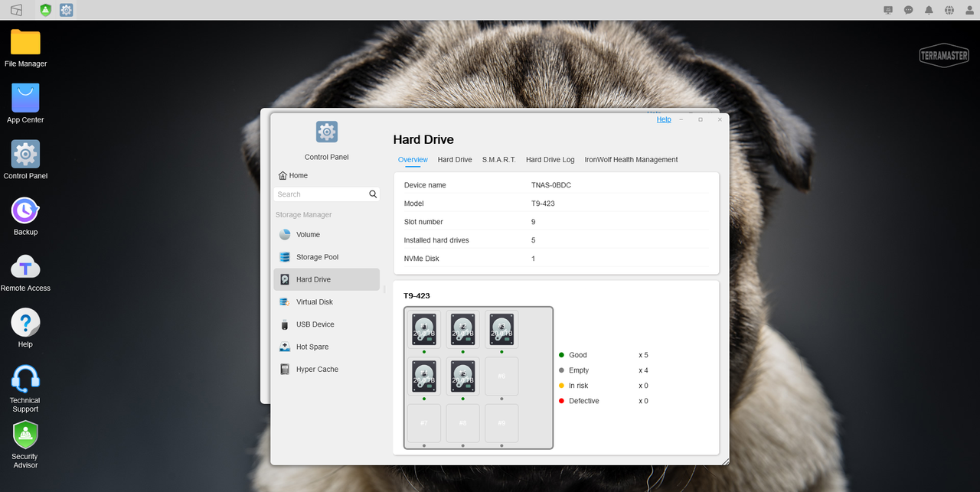Select hard drive in slot 3
980x492 pixels.
point(501,329)
